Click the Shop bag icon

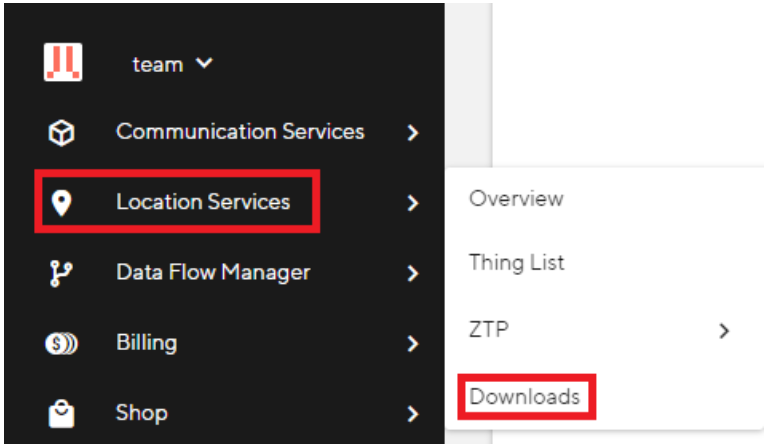pos(61,414)
